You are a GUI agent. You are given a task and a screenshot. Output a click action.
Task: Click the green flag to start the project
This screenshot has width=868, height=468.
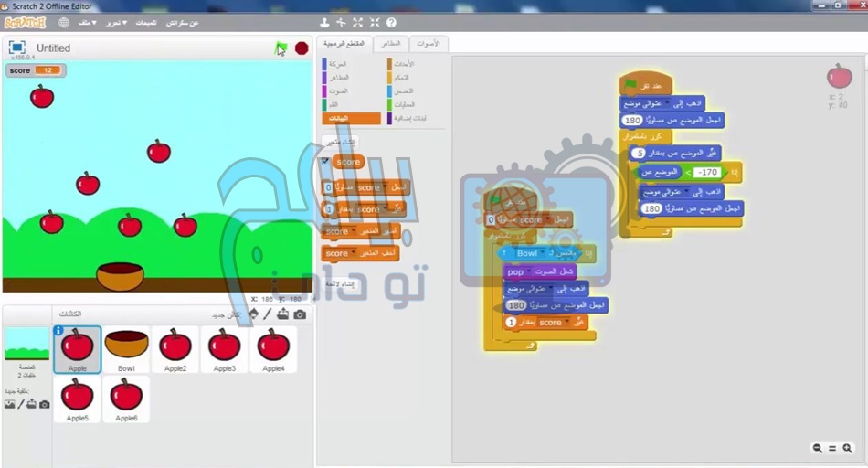tap(281, 48)
